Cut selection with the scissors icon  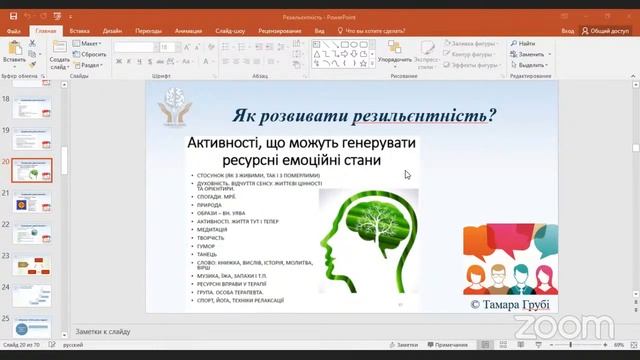point(32,43)
